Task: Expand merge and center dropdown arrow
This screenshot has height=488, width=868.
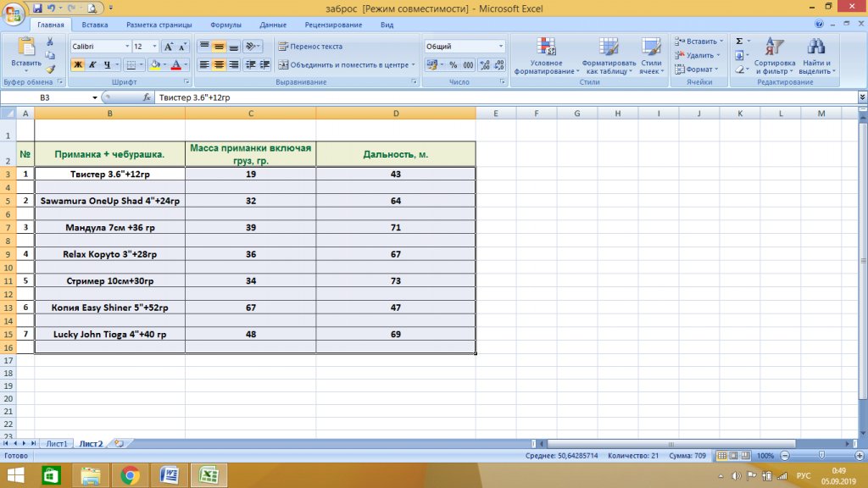Action: [x=413, y=64]
